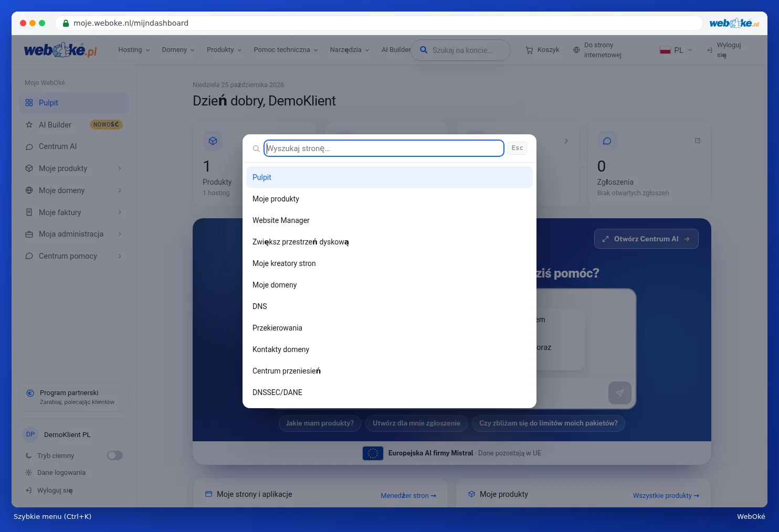
Task: Open the Menedżer stron link
Action: [408, 496]
